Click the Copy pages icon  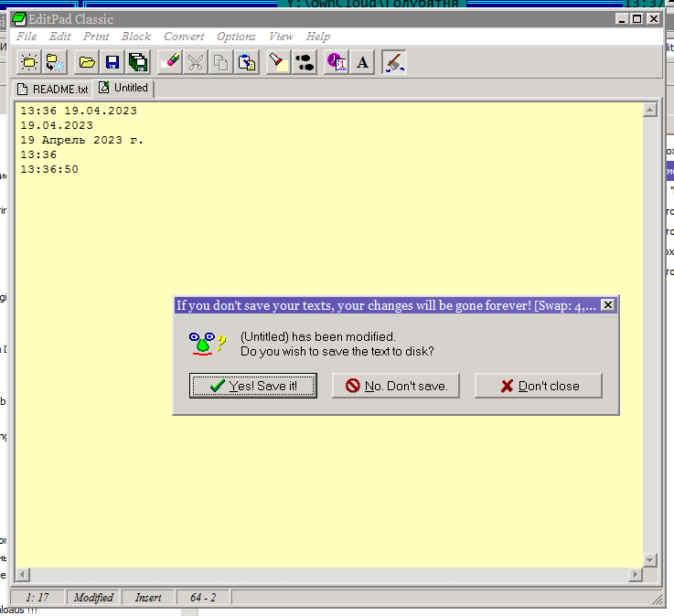coord(221,62)
